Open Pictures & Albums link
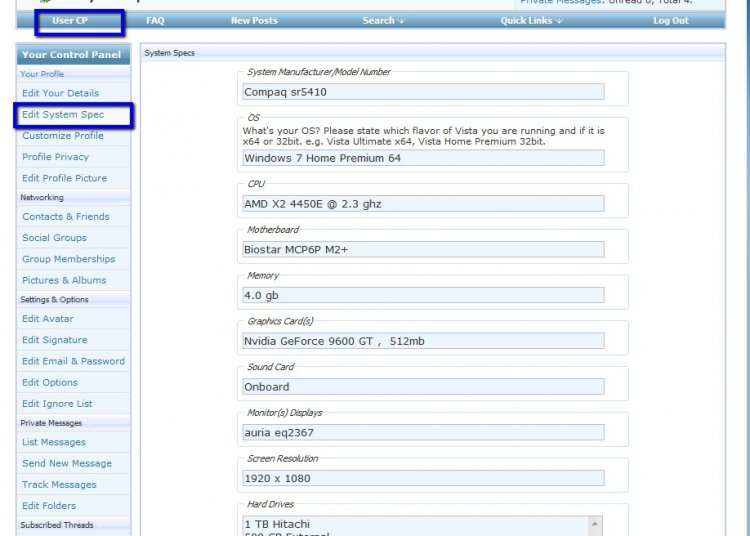The image size is (750, 536). pos(64,280)
